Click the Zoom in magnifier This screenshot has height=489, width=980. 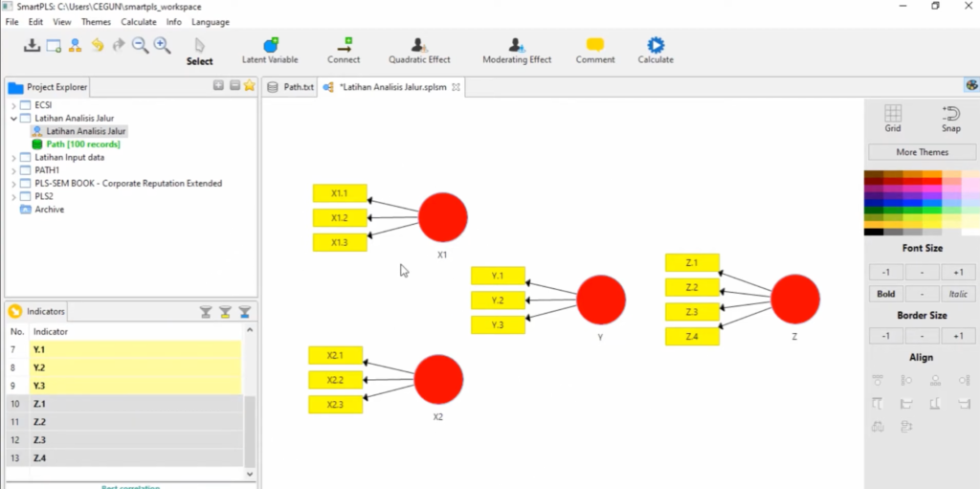tap(162, 45)
